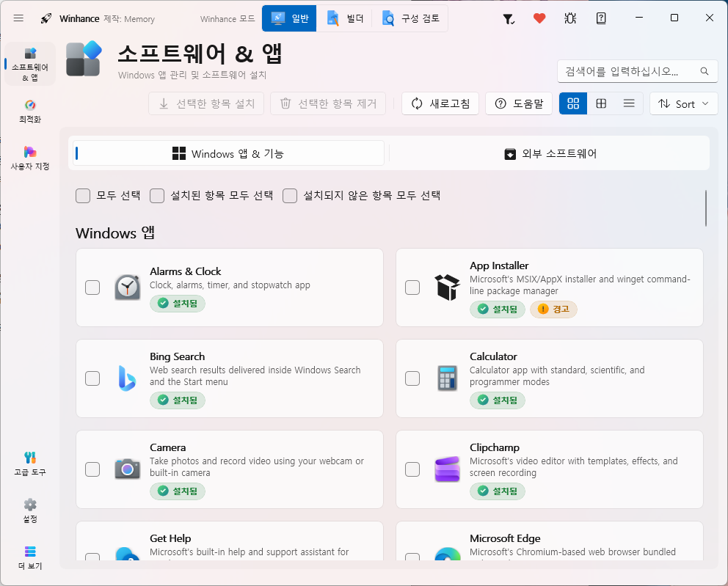
Task: Select the Calculator checkbox
Action: click(x=412, y=378)
